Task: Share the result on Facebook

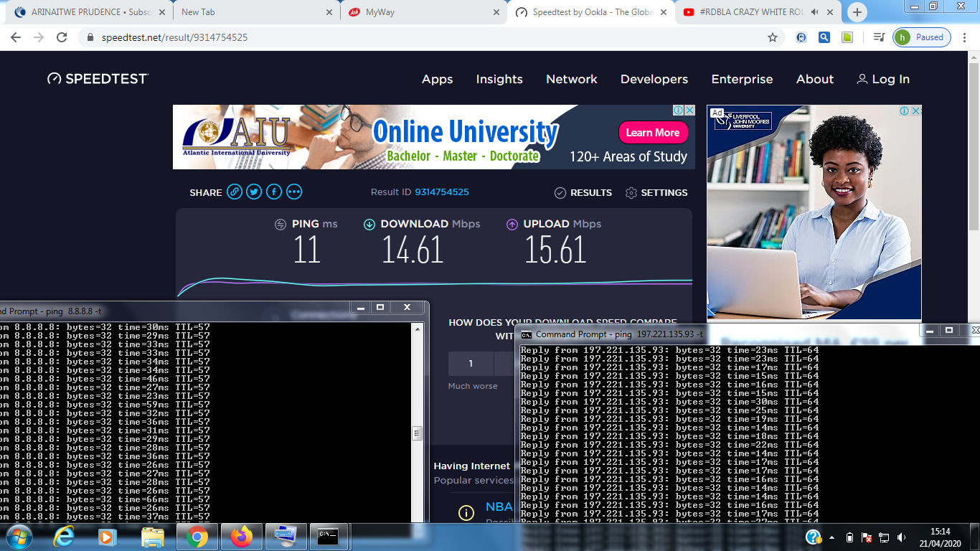Action: point(274,192)
